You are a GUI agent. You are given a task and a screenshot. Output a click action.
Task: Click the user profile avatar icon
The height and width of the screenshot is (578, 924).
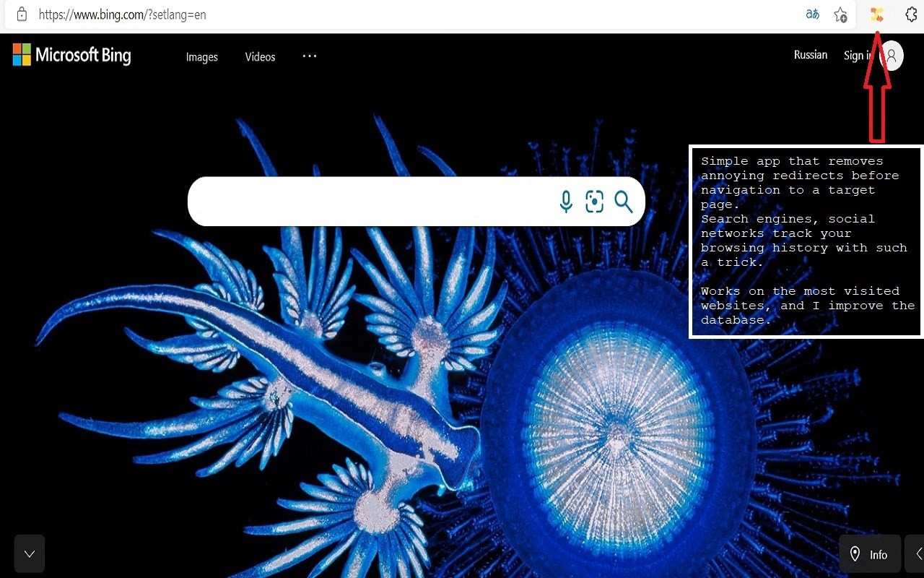(x=892, y=56)
